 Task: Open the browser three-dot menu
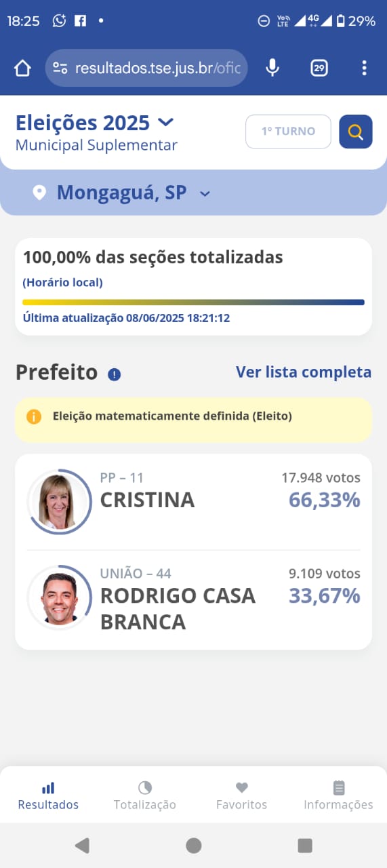[364, 68]
